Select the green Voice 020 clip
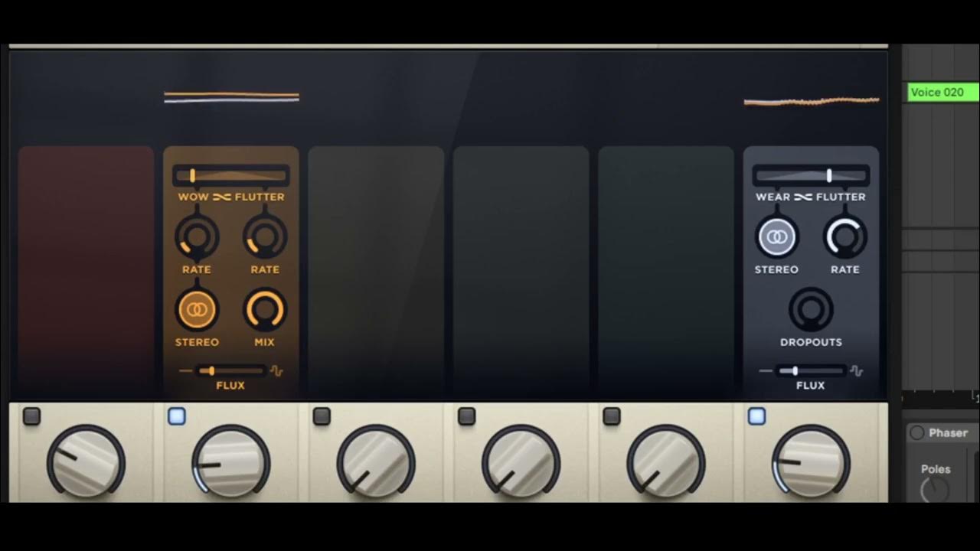Viewport: 980px width, 551px height. pos(943,92)
